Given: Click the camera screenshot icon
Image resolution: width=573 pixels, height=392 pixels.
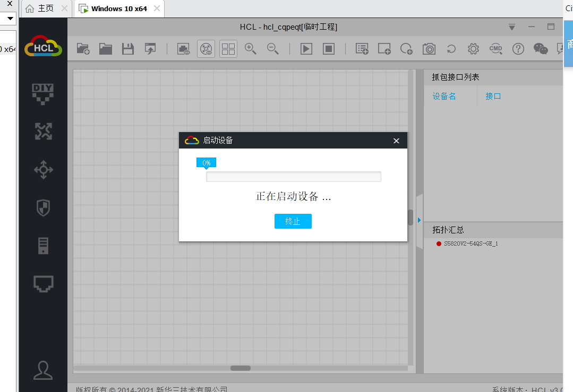Looking at the screenshot, I should [429, 49].
